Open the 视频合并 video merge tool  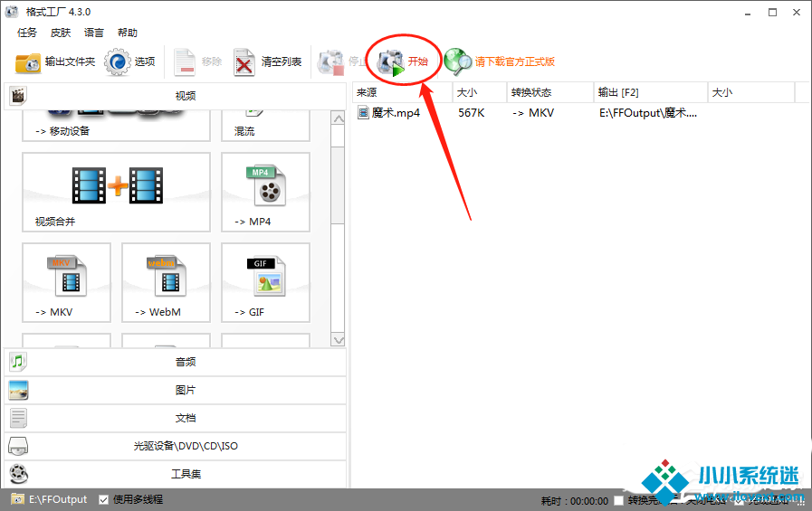click(x=116, y=192)
